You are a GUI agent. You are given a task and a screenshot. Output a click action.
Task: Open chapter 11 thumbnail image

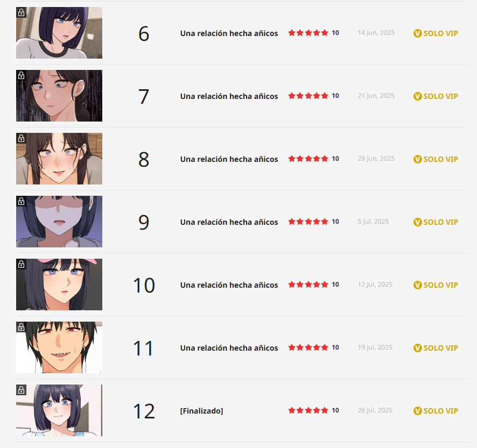click(x=59, y=347)
